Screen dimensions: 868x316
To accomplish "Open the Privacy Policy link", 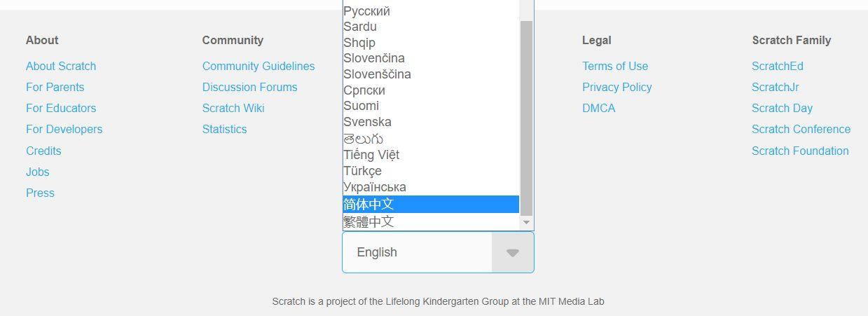I will 617,87.
